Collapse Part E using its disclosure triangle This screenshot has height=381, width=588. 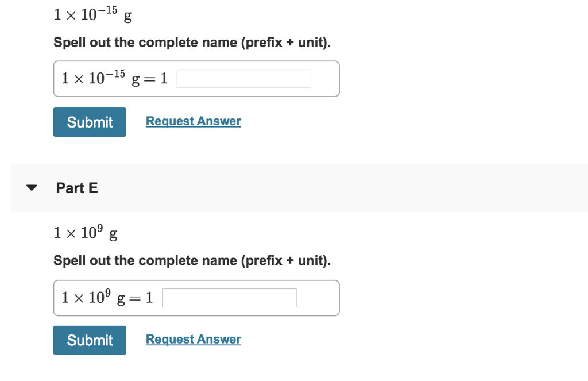(32, 187)
